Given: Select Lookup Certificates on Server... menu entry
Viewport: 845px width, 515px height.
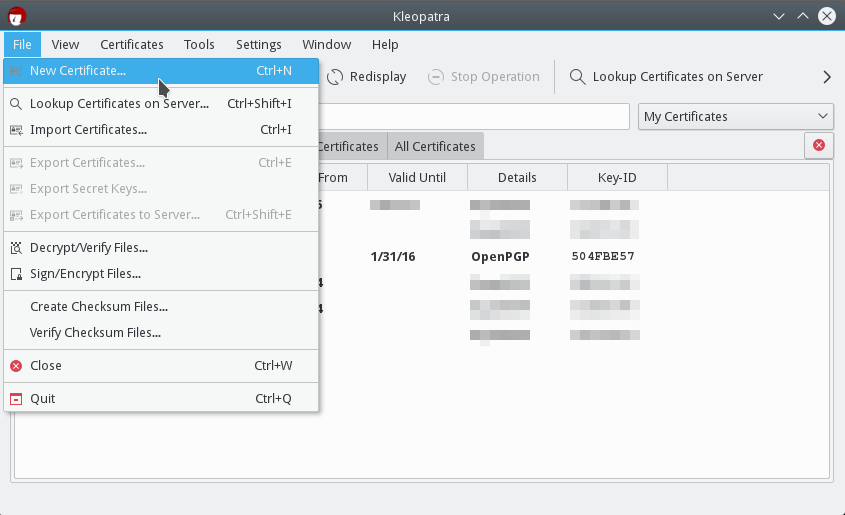Looking at the screenshot, I should coord(161,103).
